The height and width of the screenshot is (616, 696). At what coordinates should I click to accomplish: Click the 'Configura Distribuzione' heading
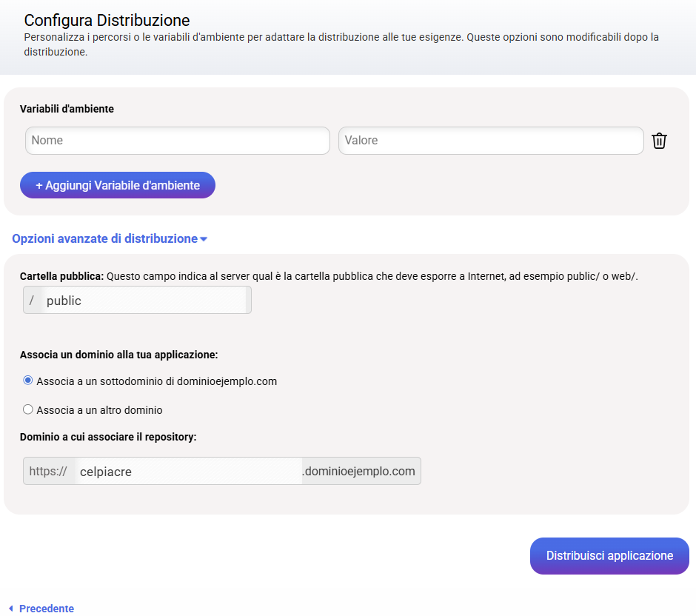tap(107, 20)
